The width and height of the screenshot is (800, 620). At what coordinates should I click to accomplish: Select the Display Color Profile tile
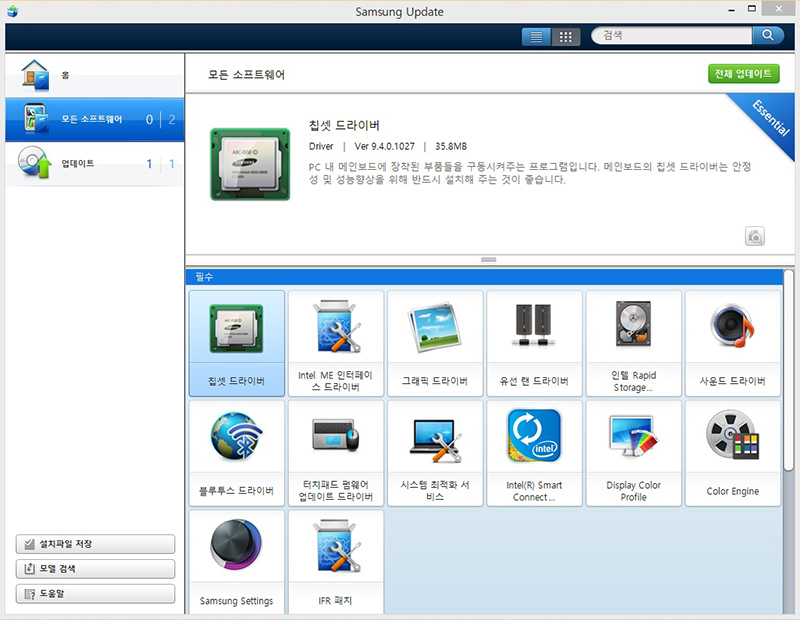634,453
